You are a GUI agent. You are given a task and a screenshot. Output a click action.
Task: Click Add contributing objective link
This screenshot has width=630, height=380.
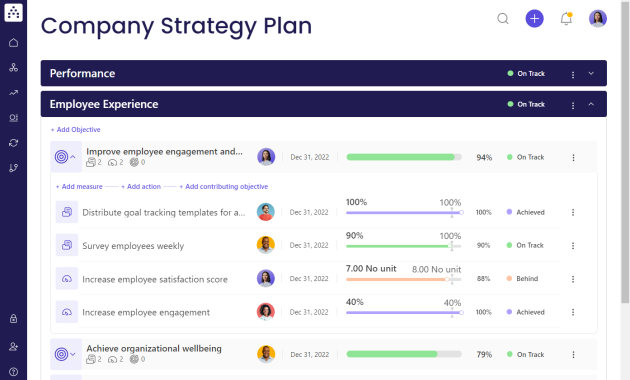click(224, 186)
